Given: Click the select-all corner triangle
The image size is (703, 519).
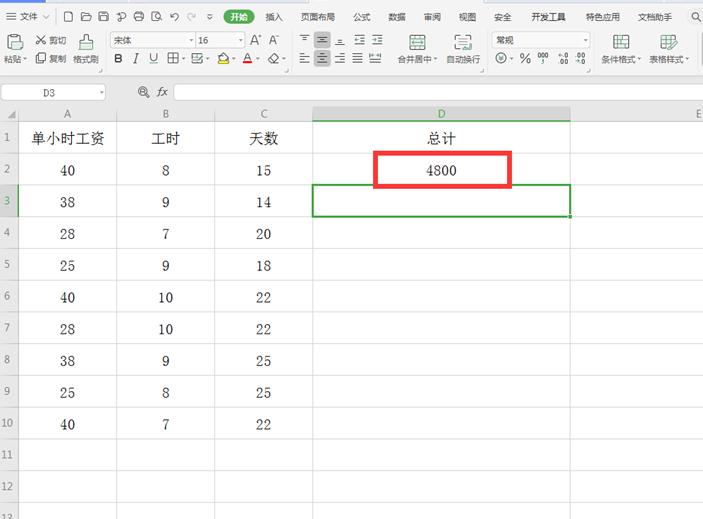Looking at the screenshot, I should 11,115.
